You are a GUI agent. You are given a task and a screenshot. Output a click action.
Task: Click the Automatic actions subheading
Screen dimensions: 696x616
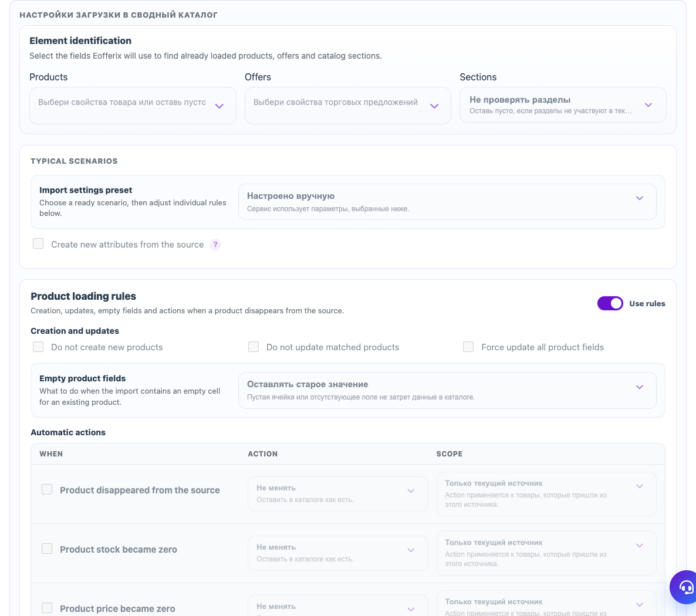click(x=68, y=432)
